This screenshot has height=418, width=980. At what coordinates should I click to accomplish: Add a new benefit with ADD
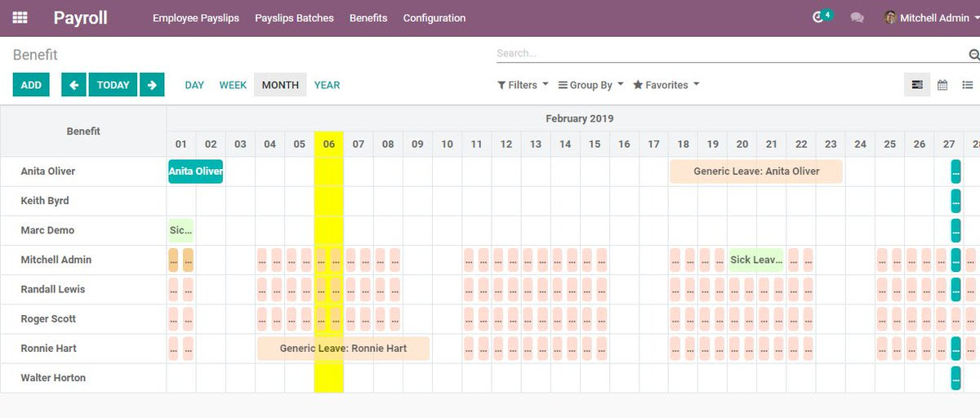tap(31, 85)
